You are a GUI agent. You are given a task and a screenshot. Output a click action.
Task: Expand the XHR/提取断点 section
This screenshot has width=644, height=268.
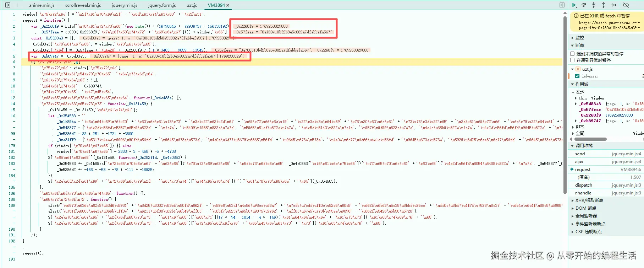click(572, 200)
